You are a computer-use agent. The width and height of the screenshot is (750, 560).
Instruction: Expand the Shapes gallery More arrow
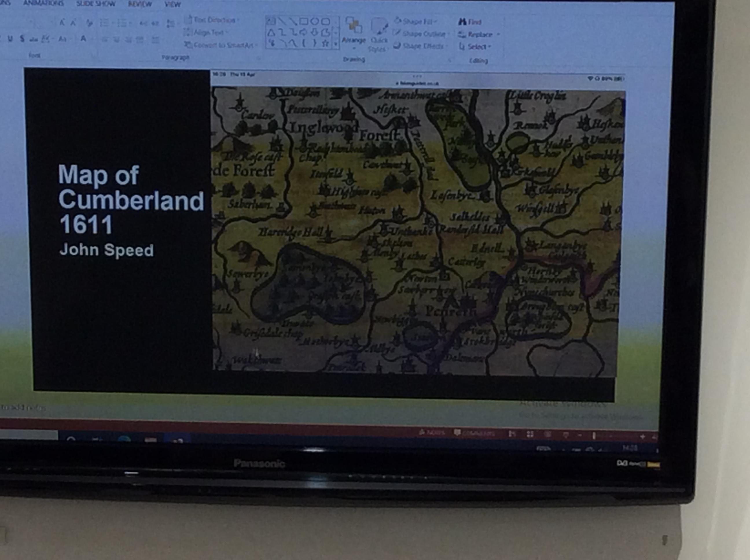pos(336,44)
